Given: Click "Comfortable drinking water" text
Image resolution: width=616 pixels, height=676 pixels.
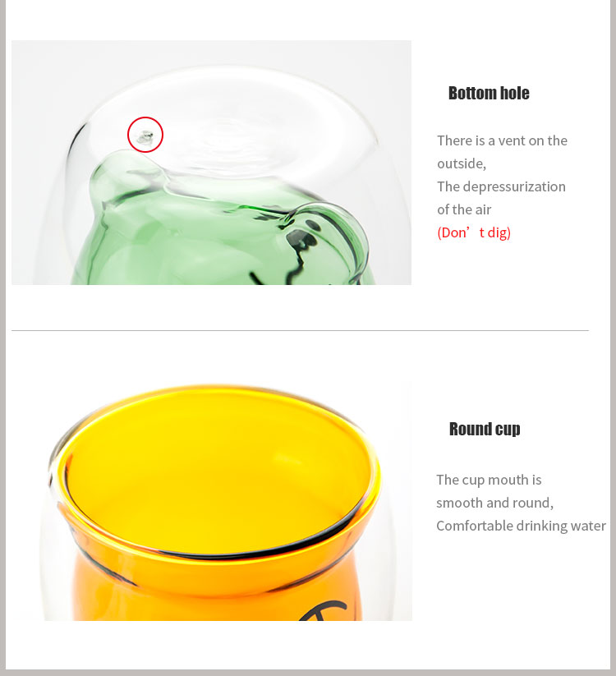Looking at the screenshot, I should (522, 526).
